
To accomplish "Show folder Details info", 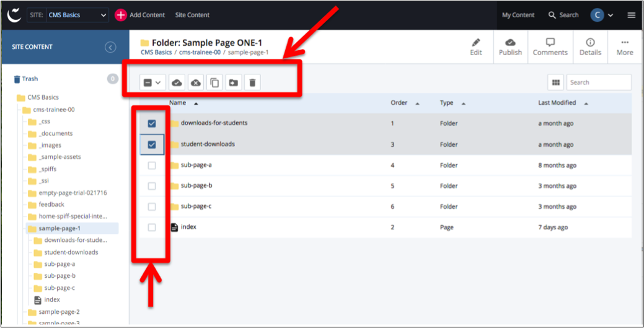I will [590, 47].
